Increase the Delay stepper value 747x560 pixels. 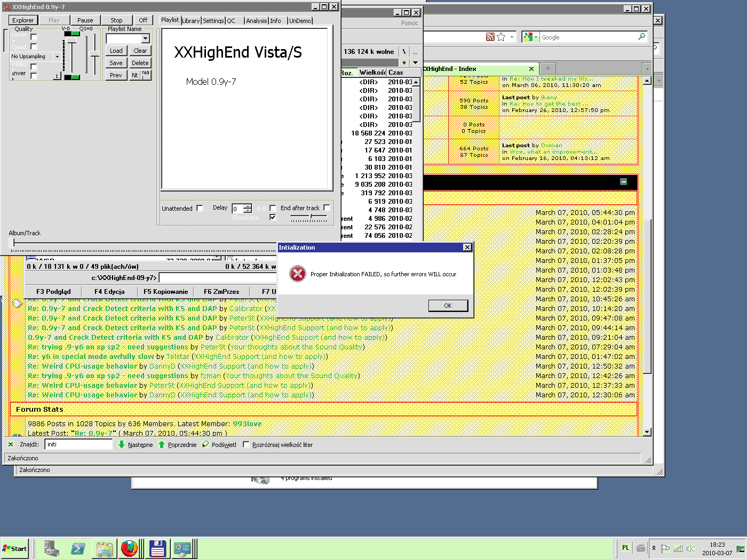tap(247, 206)
